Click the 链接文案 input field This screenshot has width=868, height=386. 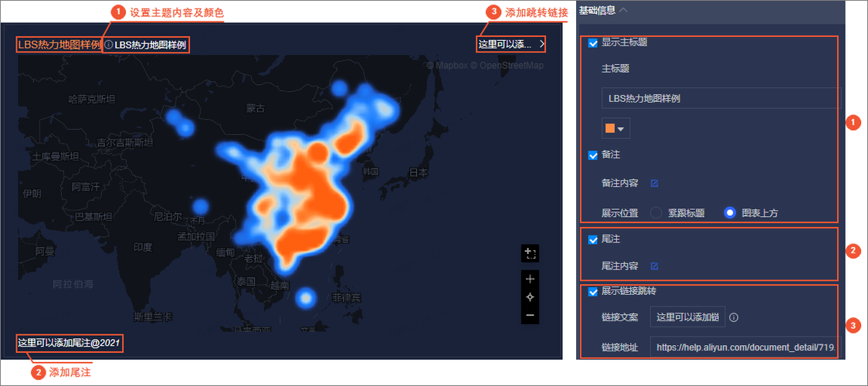tap(687, 317)
